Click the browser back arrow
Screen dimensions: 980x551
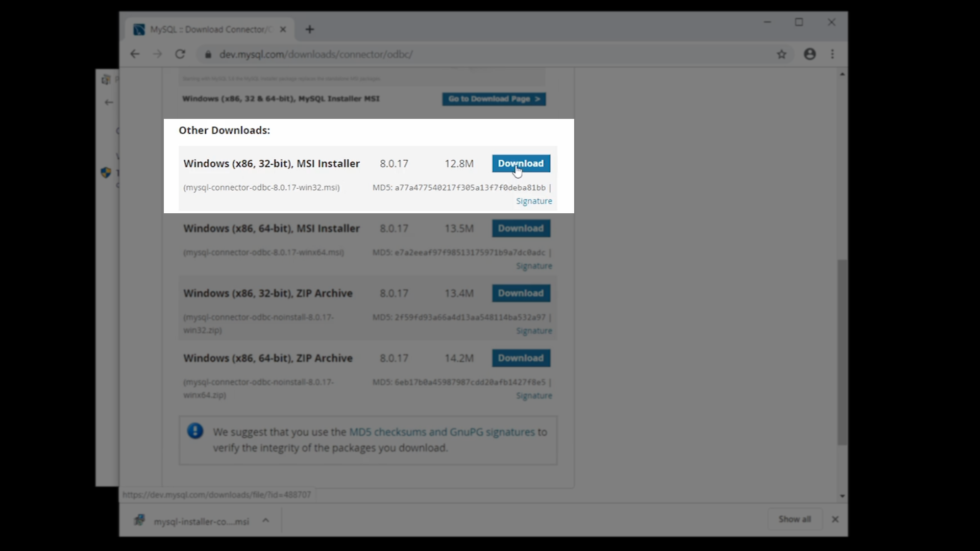tap(135, 54)
